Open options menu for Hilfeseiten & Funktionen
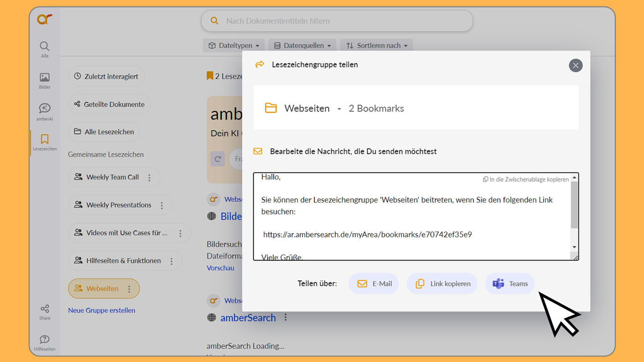Screen dimensions: 644x362 tap(171, 261)
